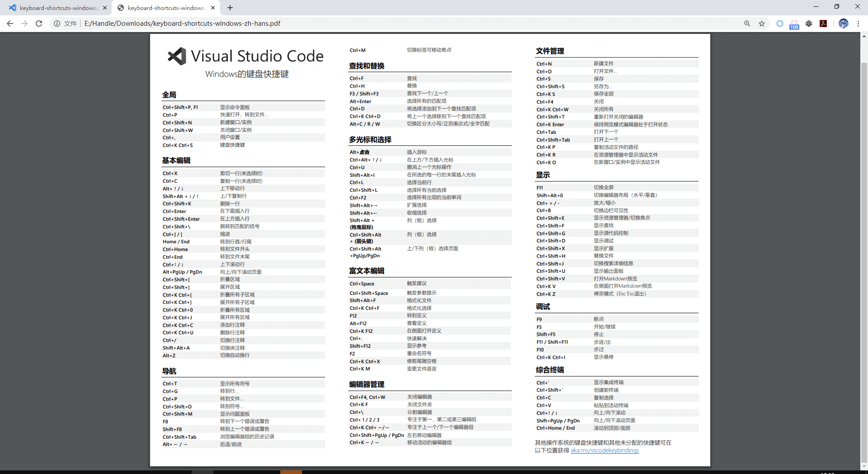This screenshot has width=868, height=474.
Task: Open Chrome three-dot menu
Action: pos(858,24)
